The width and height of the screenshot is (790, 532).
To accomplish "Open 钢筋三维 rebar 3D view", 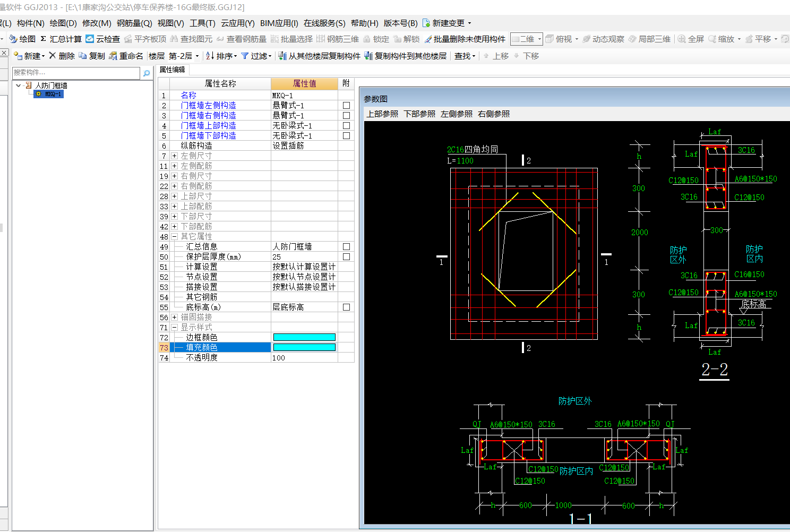I will pyautogui.click(x=338, y=39).
